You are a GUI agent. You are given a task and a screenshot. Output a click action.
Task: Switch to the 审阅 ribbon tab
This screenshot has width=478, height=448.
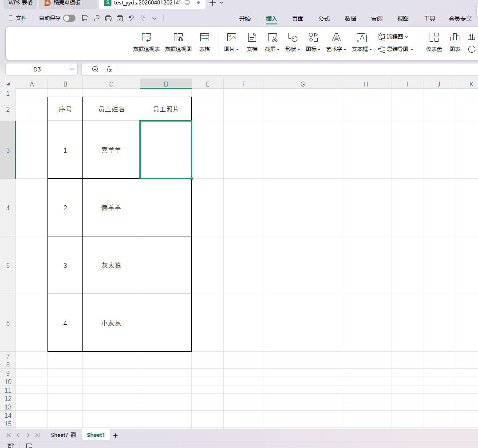[x=376, y=19]
